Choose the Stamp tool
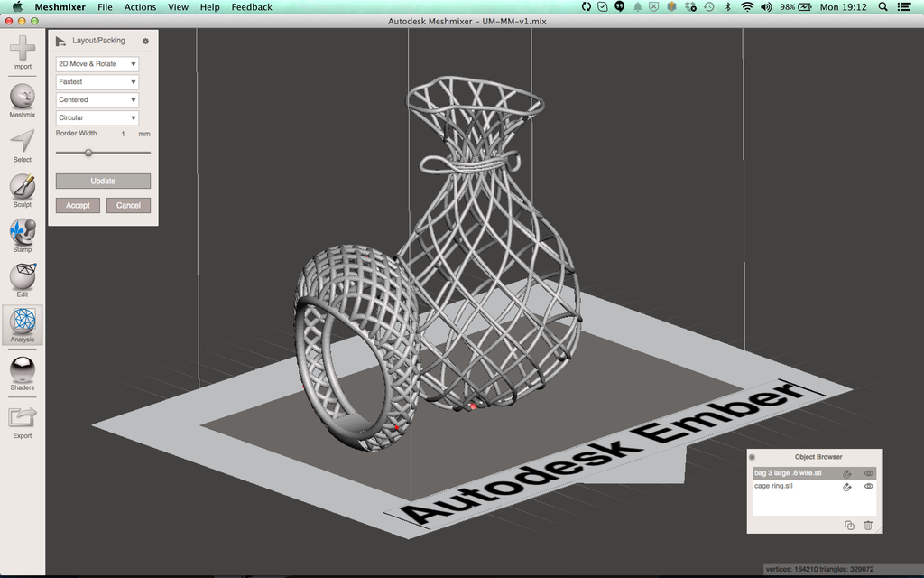Image resolution: width=924 pixels, height=578 pixels. [23, 236]
